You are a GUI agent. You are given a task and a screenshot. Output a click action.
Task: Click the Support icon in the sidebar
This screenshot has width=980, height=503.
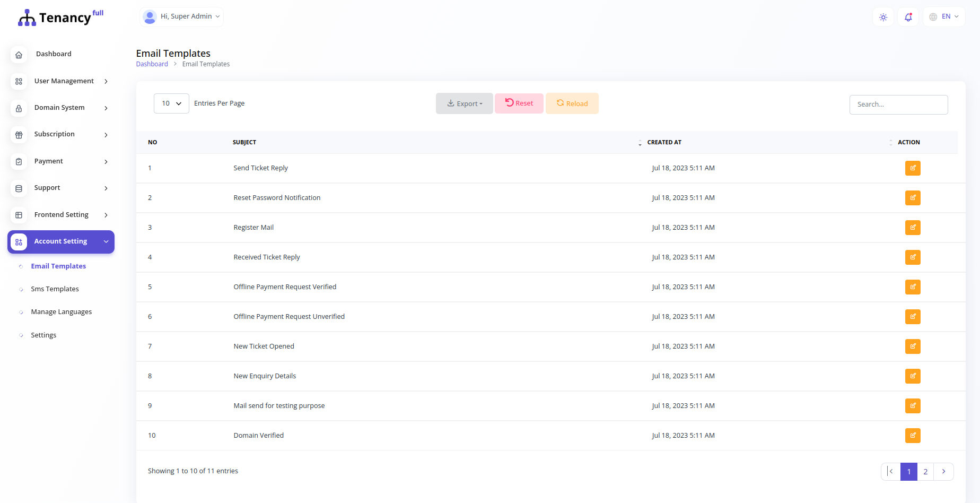19,188
